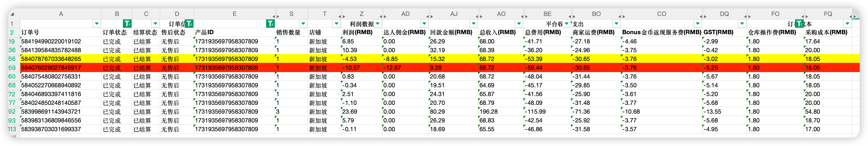Unhide columns via arrows between T and Z
Viewport: 868px width, 146px height.
(x=342, y=16)
